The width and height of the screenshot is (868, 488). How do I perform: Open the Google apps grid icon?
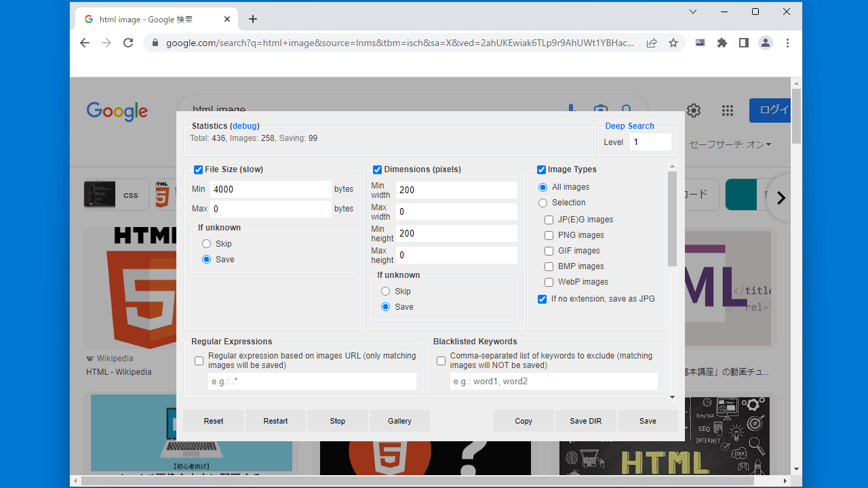[x=728, y=110]
